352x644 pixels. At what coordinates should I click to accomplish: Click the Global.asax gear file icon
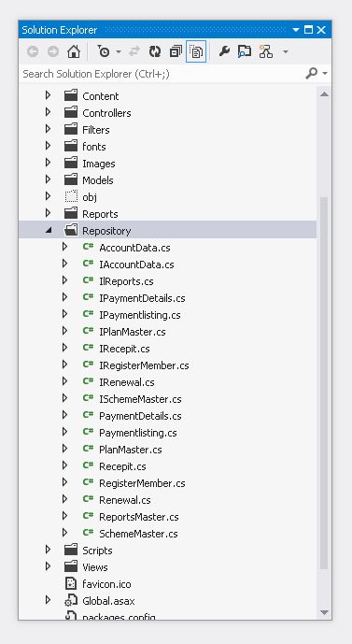[71, 601]
